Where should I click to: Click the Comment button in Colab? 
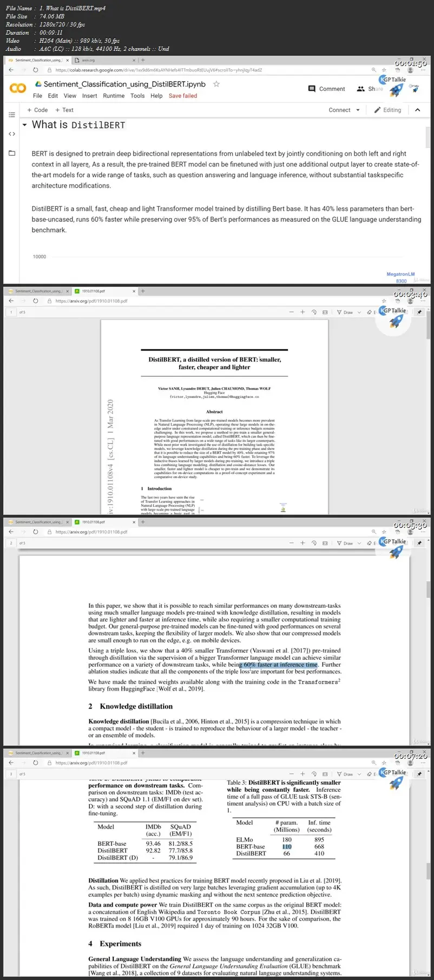click(326, 89)
